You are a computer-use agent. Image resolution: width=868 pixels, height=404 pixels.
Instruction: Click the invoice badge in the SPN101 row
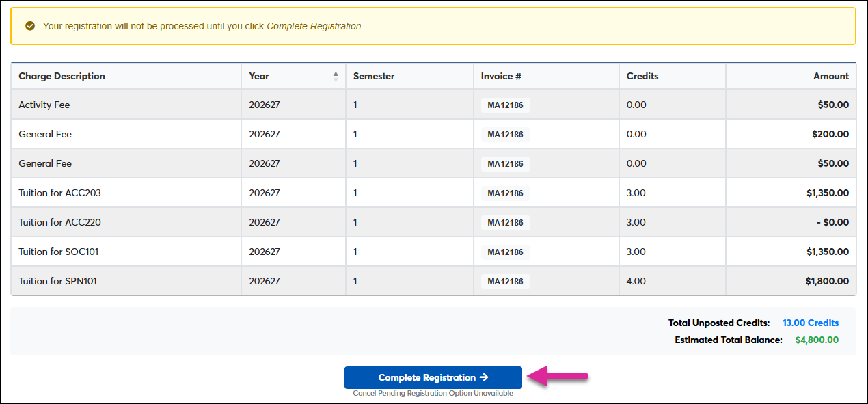pos(506,281)
